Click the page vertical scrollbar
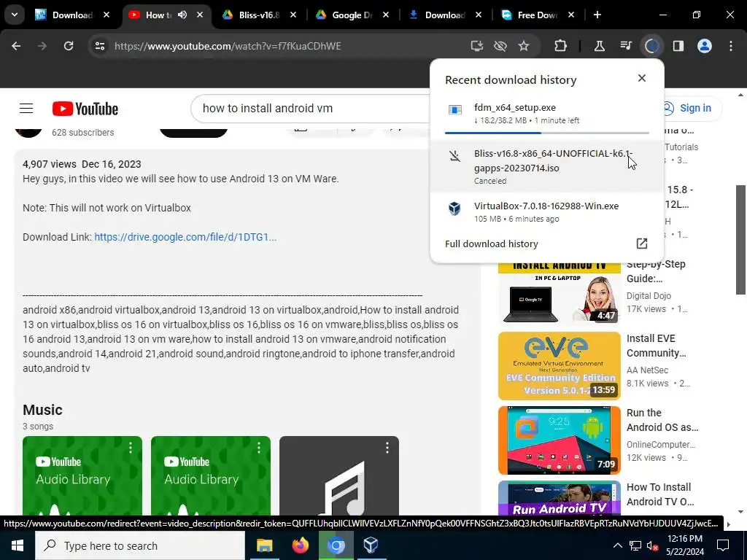Viewport: 747px width, 560px height. (740, 241)
